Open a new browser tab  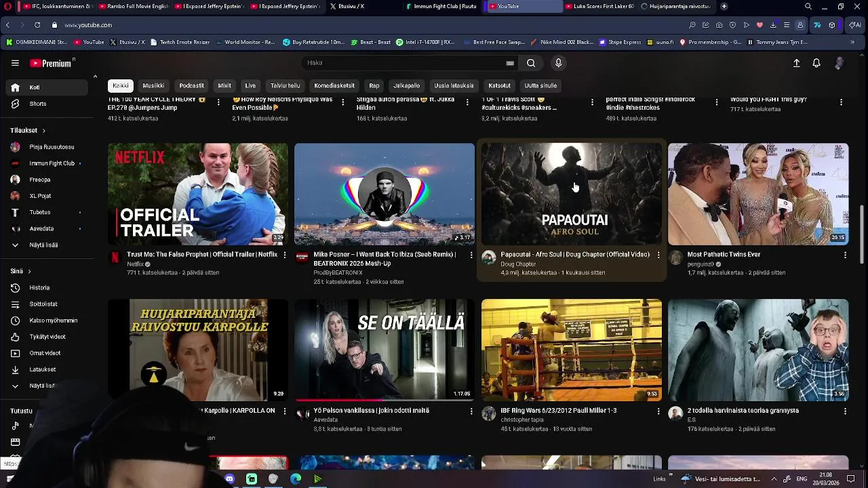(x=724, y=6)
